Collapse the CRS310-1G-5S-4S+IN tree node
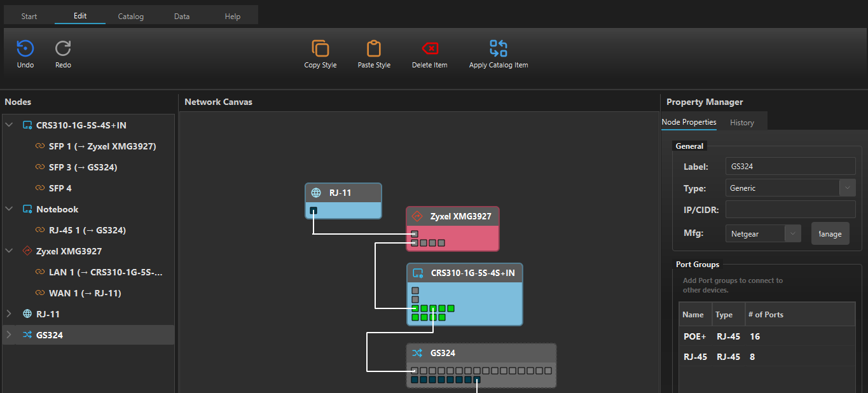The image size is (868, 393). click(x=9, y=125)
